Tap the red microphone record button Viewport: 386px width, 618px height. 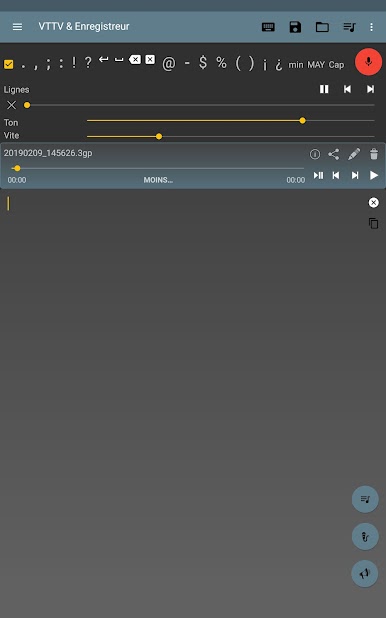pyautogui.click(x=368, y=61)
